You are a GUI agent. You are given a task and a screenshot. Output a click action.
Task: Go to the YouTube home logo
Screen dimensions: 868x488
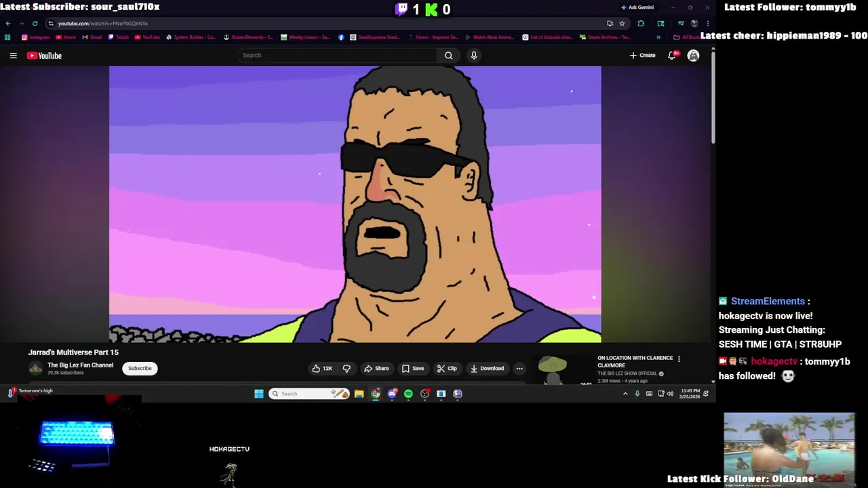44,56
